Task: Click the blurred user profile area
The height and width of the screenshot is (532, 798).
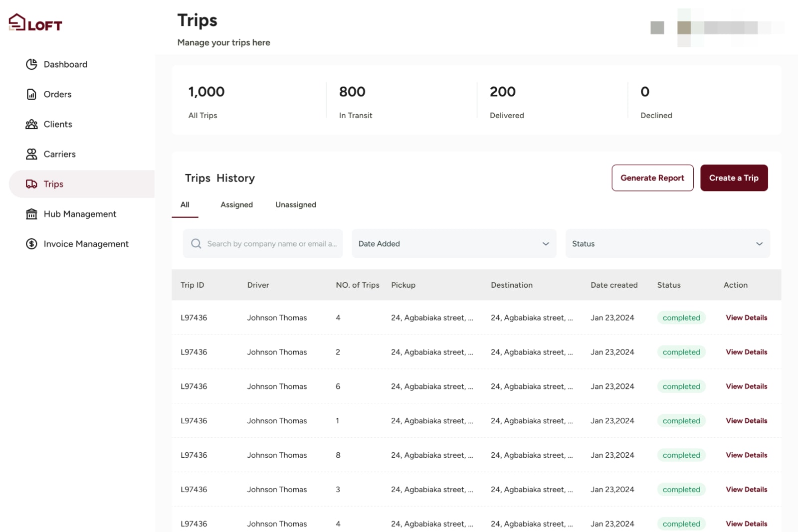Action: (717, 28)
